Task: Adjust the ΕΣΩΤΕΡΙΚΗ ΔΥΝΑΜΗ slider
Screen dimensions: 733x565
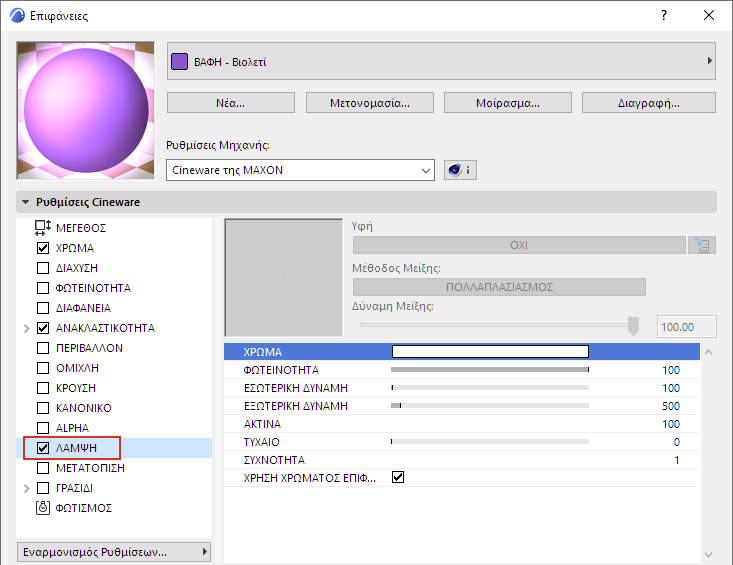Action: (490, 387)
